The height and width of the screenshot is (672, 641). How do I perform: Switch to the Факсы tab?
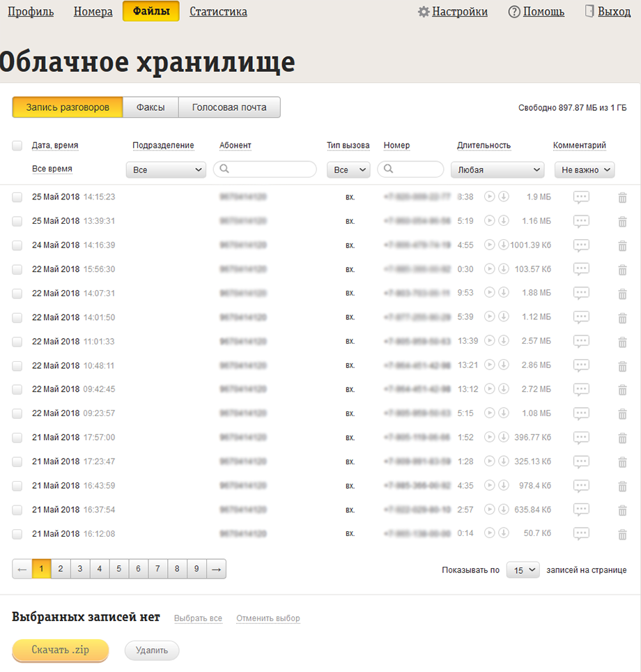click(150, 107)
